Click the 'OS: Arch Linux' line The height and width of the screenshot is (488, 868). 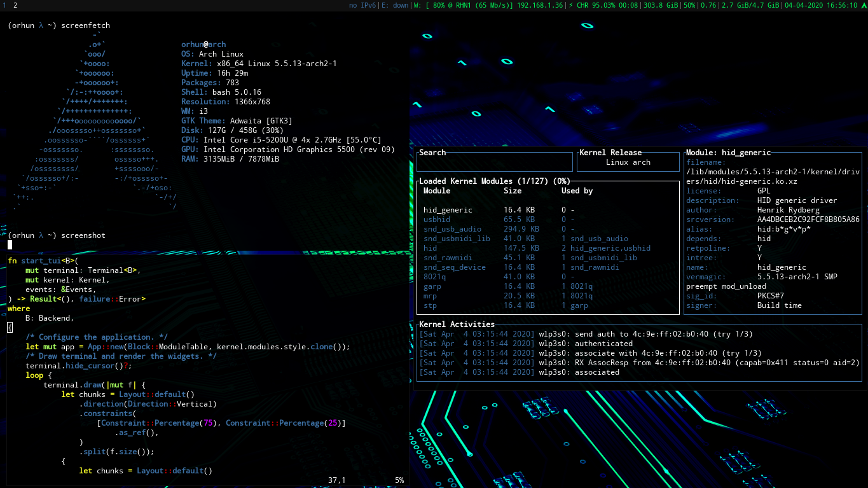pyautogui.click(x=212, y=54)
